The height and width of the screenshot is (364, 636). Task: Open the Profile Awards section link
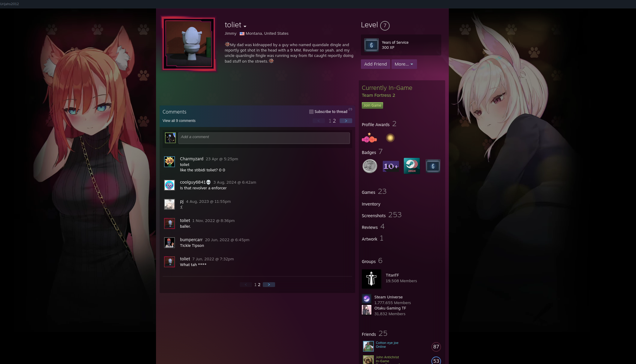click(379, 124)
